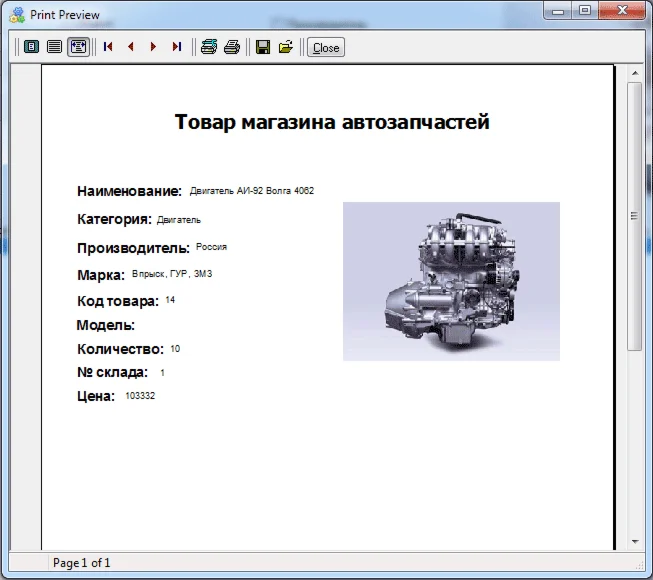Screen dimensions: 653x580
Task: Click the Print Preview window icon
Action: point(17,13)
